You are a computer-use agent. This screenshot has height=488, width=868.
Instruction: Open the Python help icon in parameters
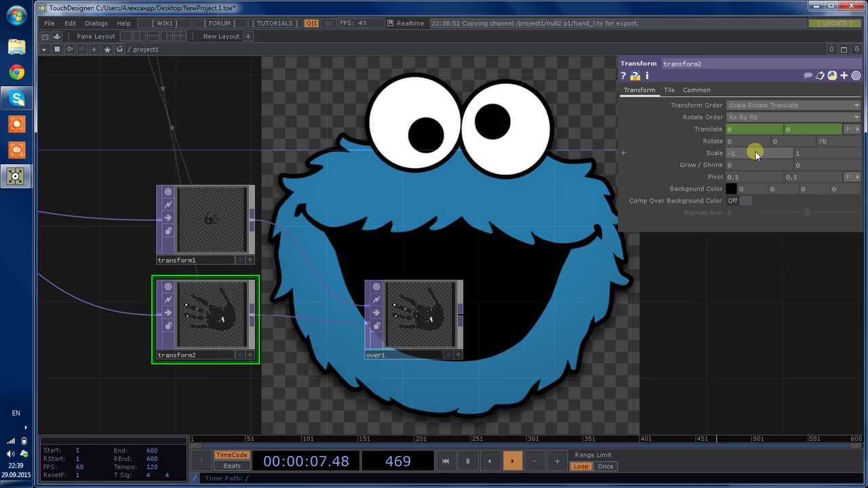point(635,76)
